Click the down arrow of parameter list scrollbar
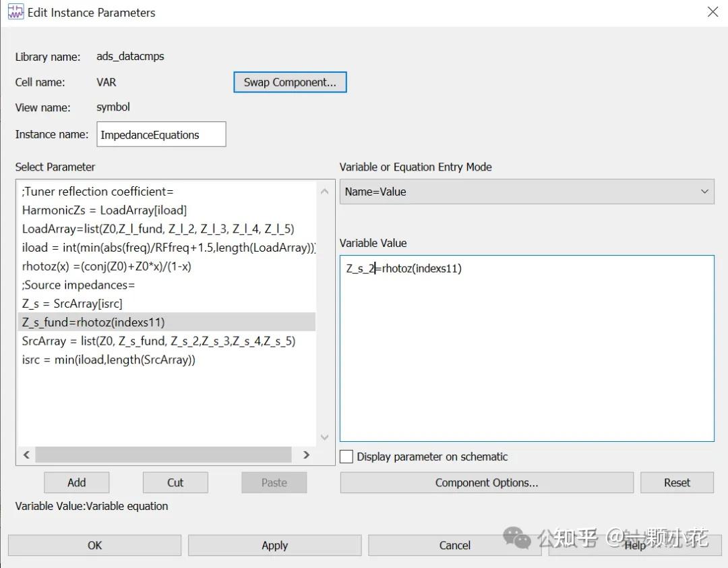 tap(325, 437)
